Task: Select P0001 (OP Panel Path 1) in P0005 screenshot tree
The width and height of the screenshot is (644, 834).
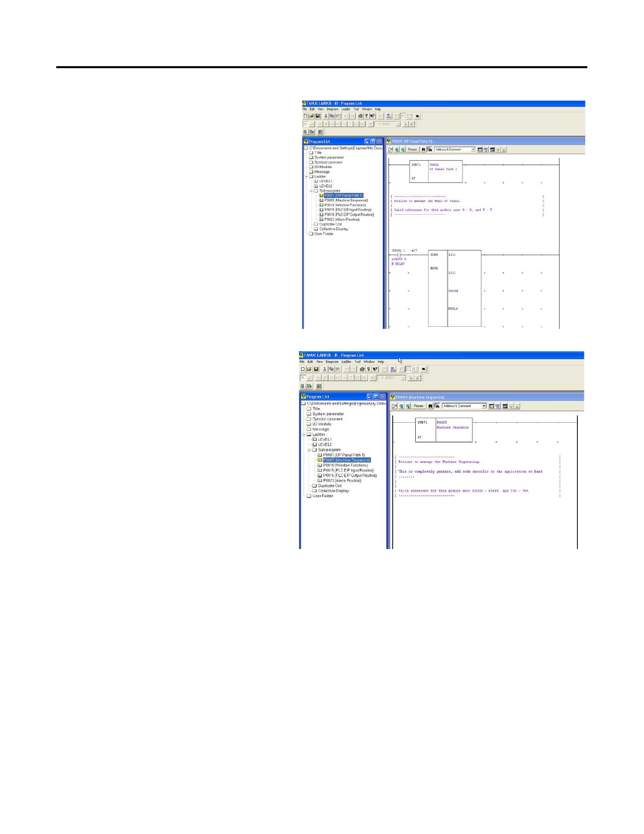Action: click(x=344, y=455)
